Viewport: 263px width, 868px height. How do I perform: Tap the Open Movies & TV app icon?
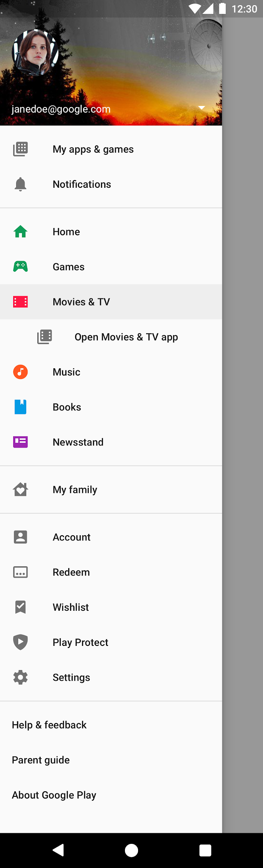tap(44, 337)
